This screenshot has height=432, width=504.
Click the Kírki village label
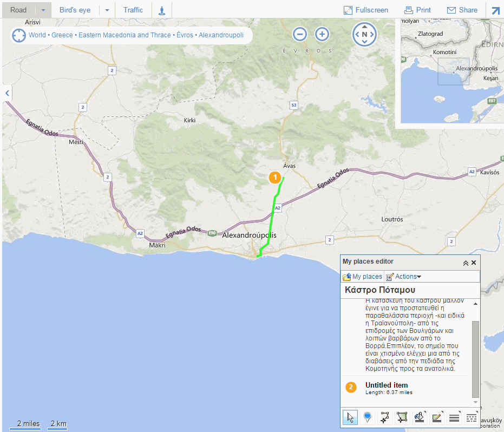click(x=189, y=120)
